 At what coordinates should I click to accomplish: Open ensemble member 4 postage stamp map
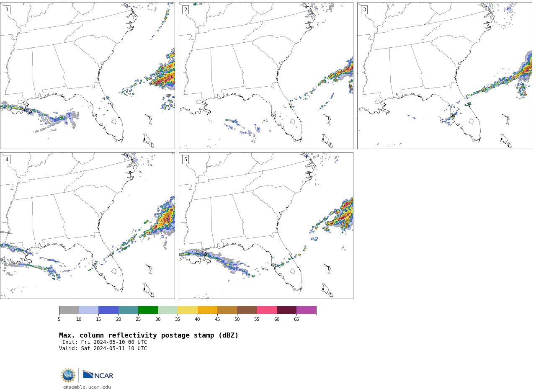(x=87, y=226)
